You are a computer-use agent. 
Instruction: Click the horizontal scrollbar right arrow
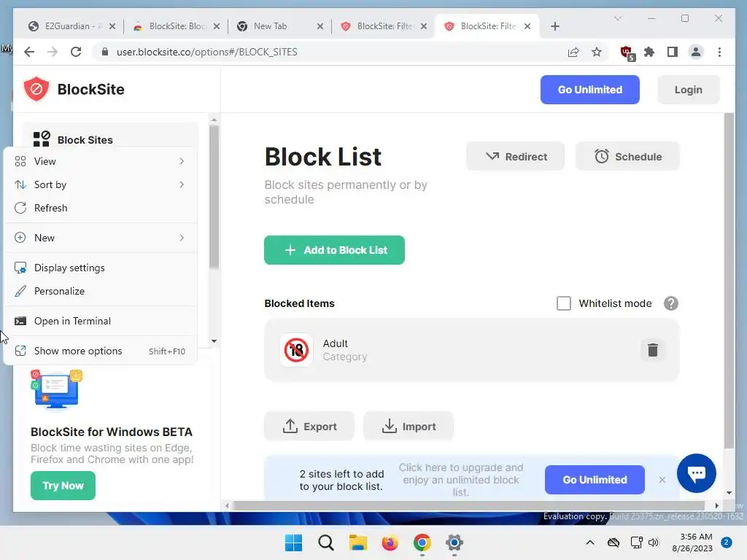point(716,506)
